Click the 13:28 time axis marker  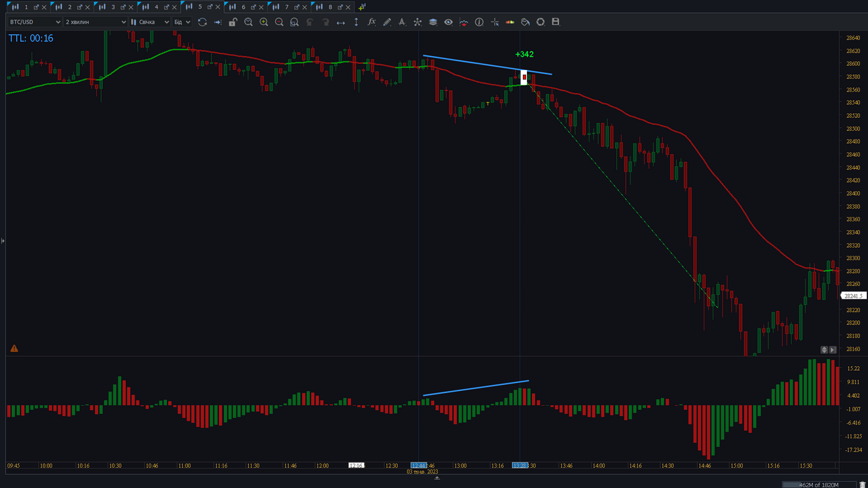point(519,466)
